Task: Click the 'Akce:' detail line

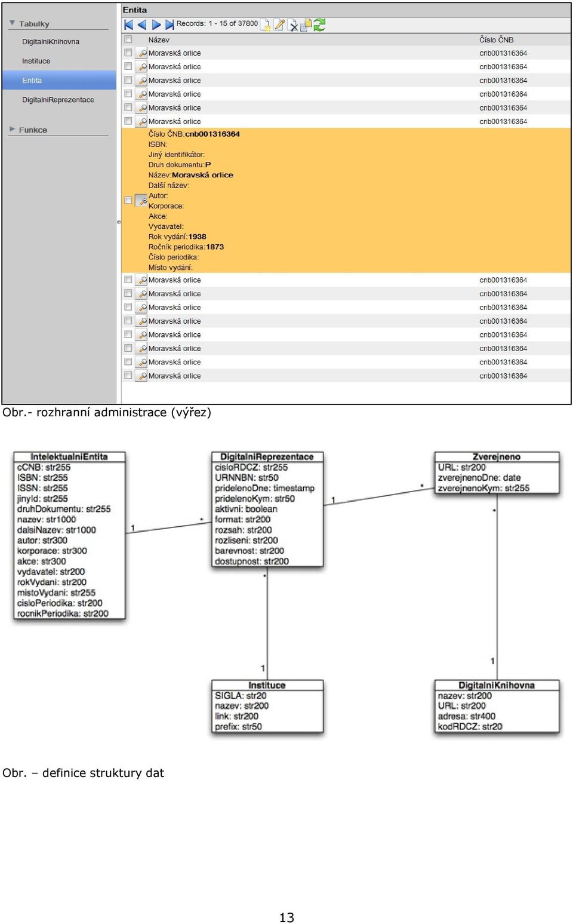Action: (x=158, y=216)
